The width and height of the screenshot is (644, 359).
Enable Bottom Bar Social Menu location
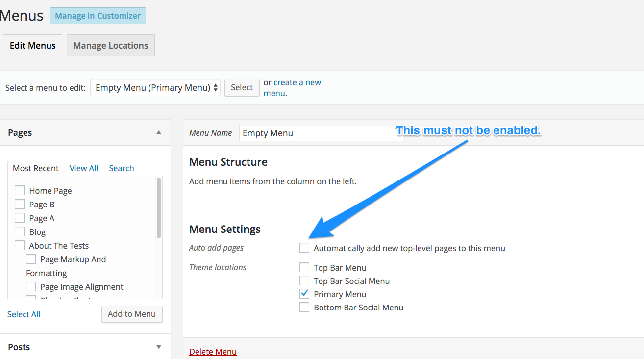(x=304, y=307)
